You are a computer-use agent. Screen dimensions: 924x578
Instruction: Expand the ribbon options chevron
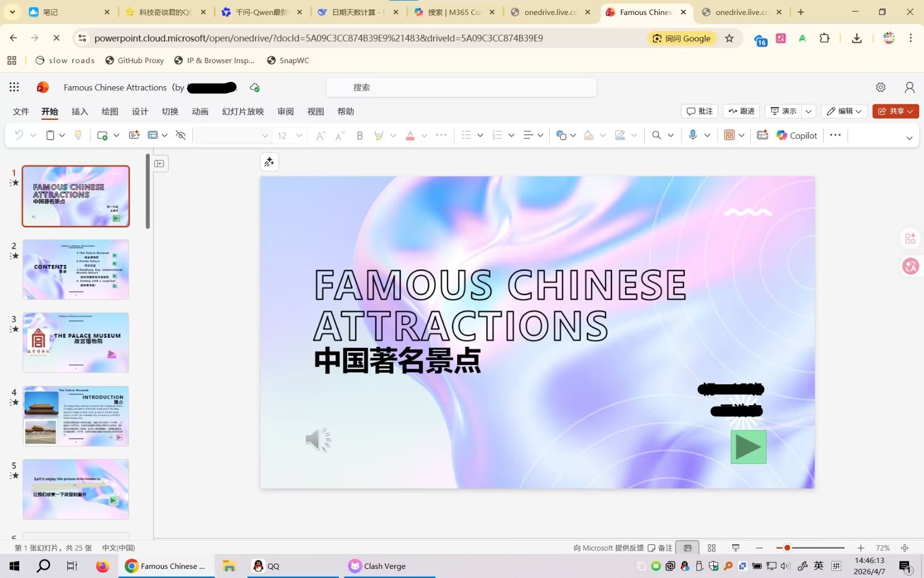click(x=909, y=138)
